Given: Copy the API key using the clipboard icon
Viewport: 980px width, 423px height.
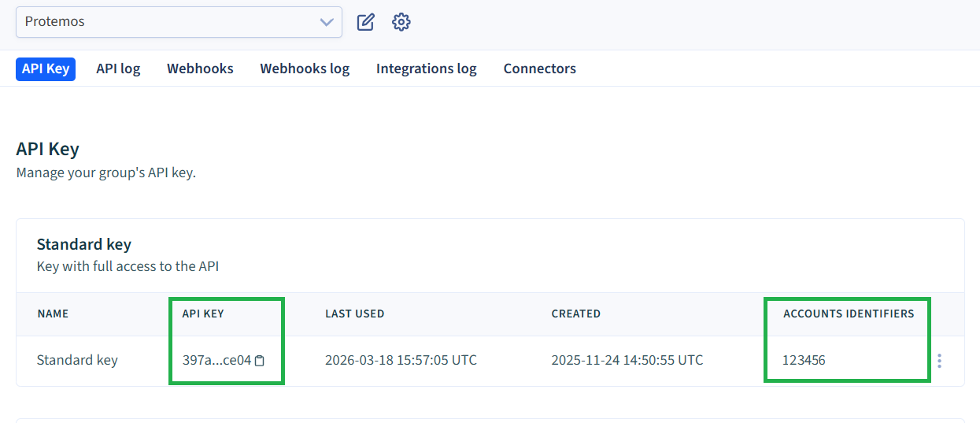Looking at the screenshot, I should (x=260, y=361).
